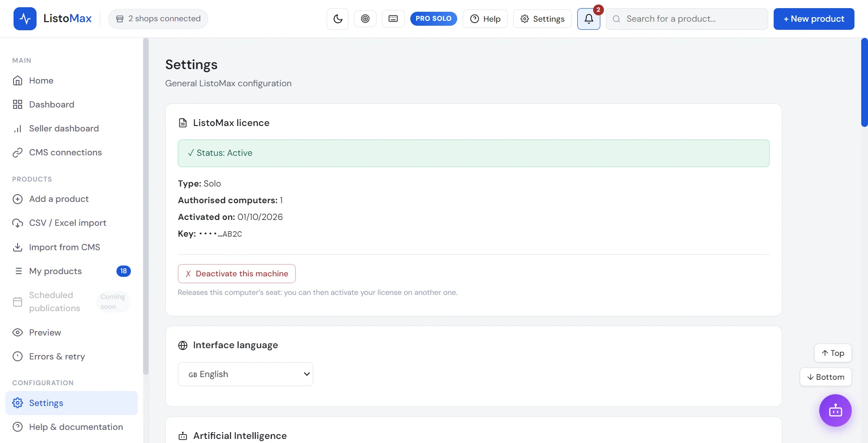Viewport: 868px width, 443px height.
Task: Click the 2 shops connected chip
Action: [158, 19]
